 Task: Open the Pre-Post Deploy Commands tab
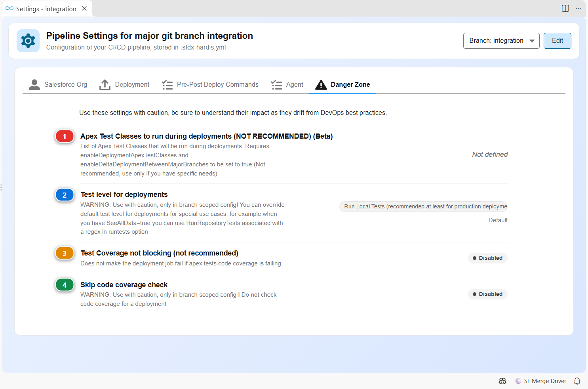pyautogui.click(x=210, y=85)
